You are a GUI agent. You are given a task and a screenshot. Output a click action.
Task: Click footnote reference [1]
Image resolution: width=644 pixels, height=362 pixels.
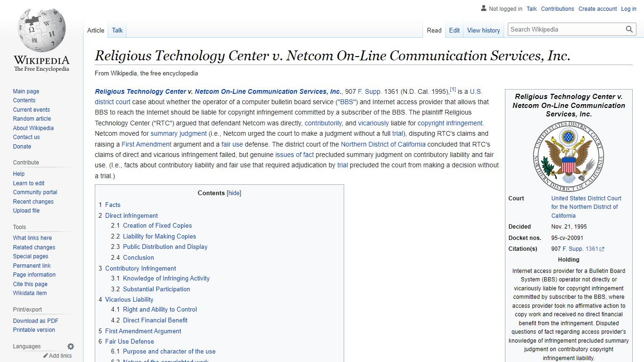coord(453,90)
